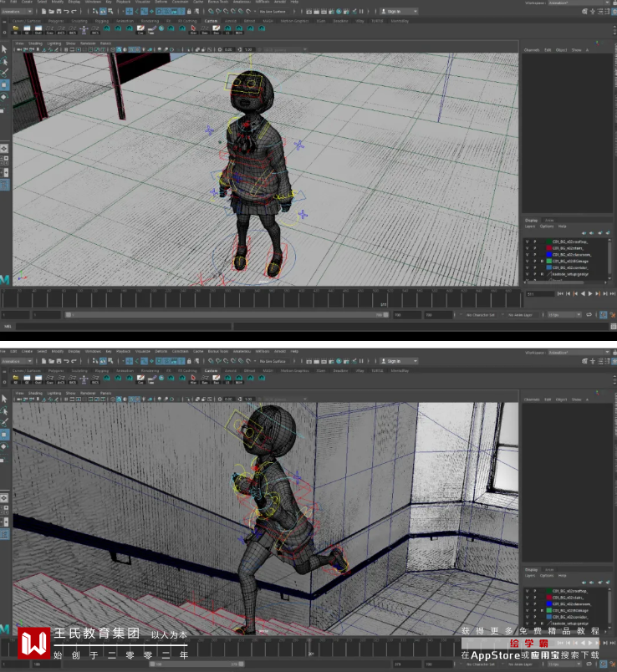Image resolution: width=617 pixels, height=672 pixels.
Task: Select the arrow Select tool in top window toolbox
Action: point(4,48)
